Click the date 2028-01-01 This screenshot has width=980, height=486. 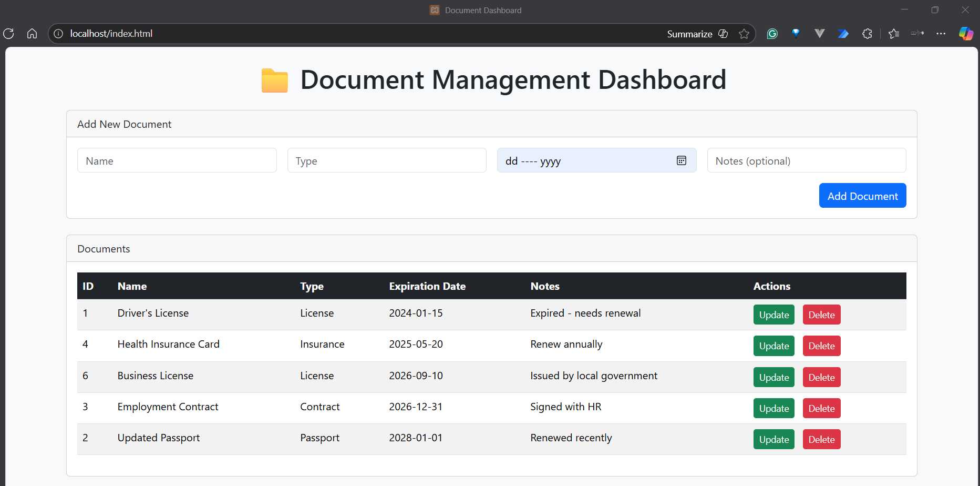point(416,438)
